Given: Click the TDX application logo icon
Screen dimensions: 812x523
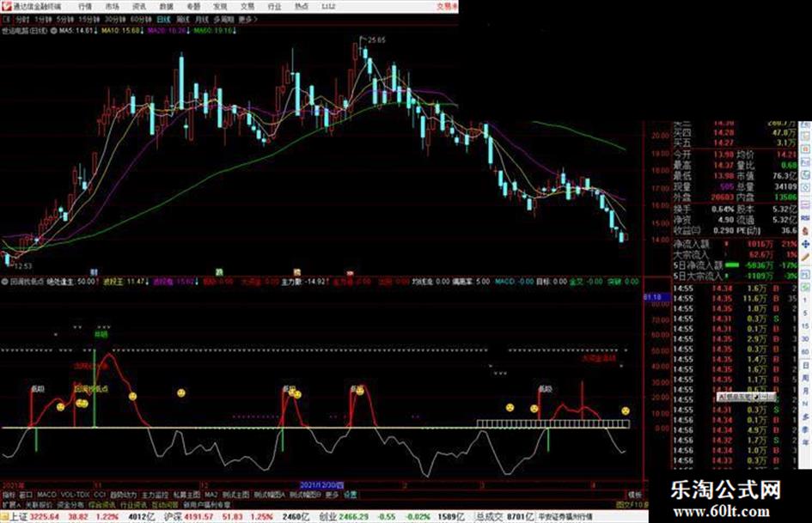Looking at the screenshot, I should point(6,6).
